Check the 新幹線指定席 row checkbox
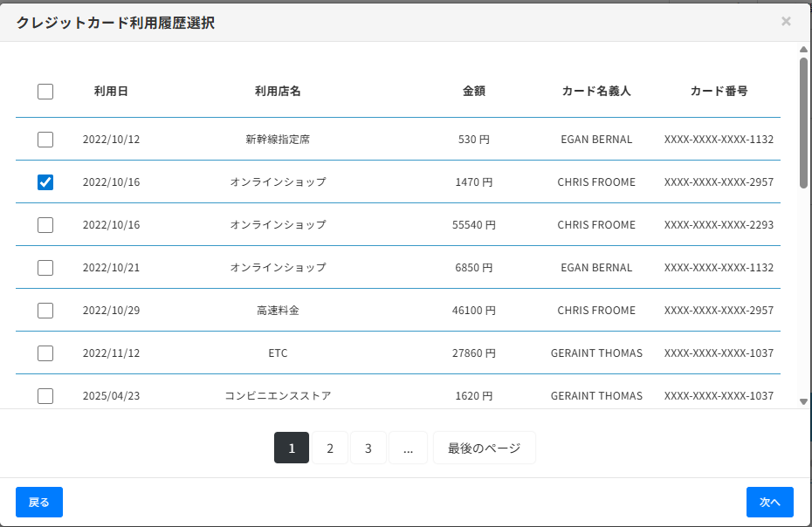 (45, 139)
